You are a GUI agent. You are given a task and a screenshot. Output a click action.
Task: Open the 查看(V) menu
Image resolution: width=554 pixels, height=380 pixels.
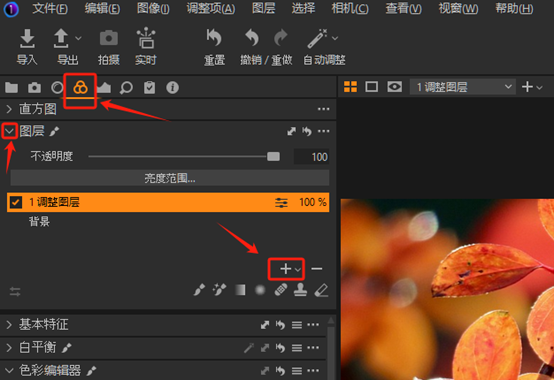[403, 8]
